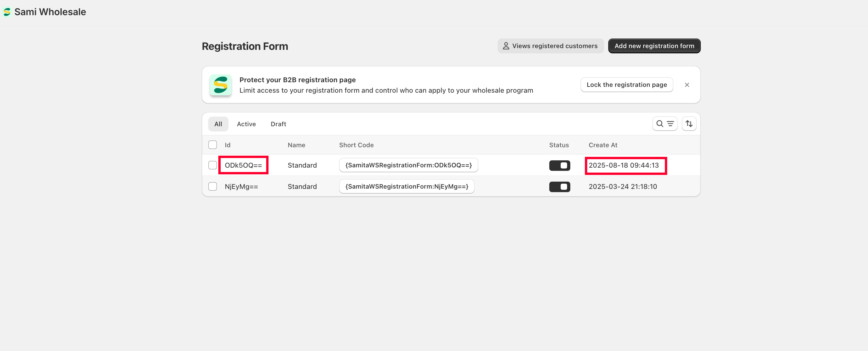Select the All tab
Image resolution: width=868 pixels, height=351 pixels.
218,124
